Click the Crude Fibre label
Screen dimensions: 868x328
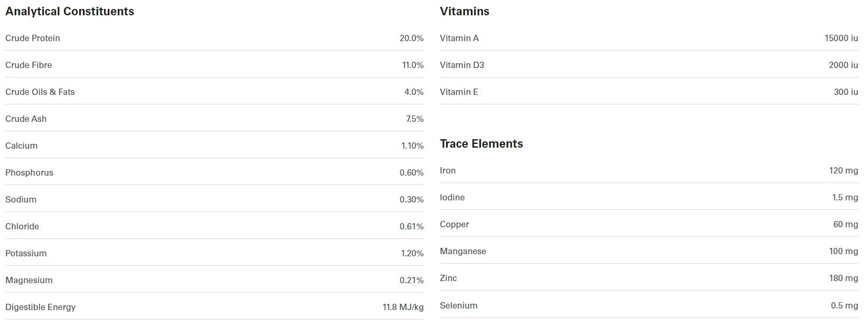point(29,65)
